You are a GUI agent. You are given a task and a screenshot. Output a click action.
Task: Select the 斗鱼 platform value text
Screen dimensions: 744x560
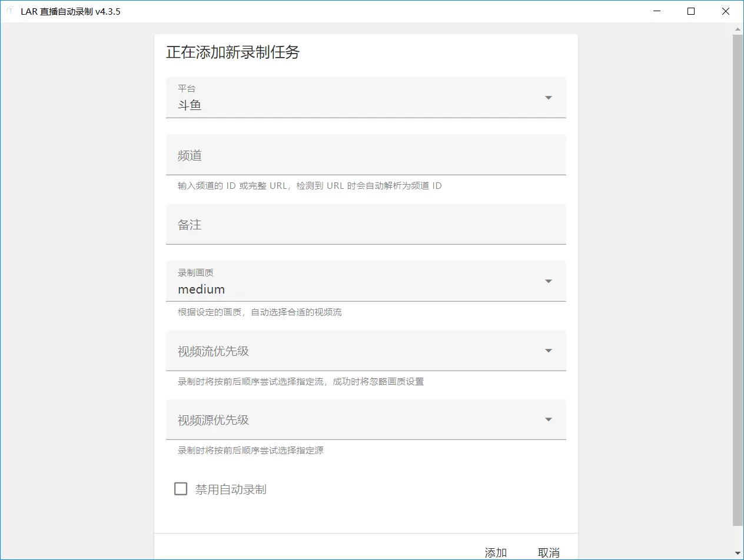coord(191,105)
